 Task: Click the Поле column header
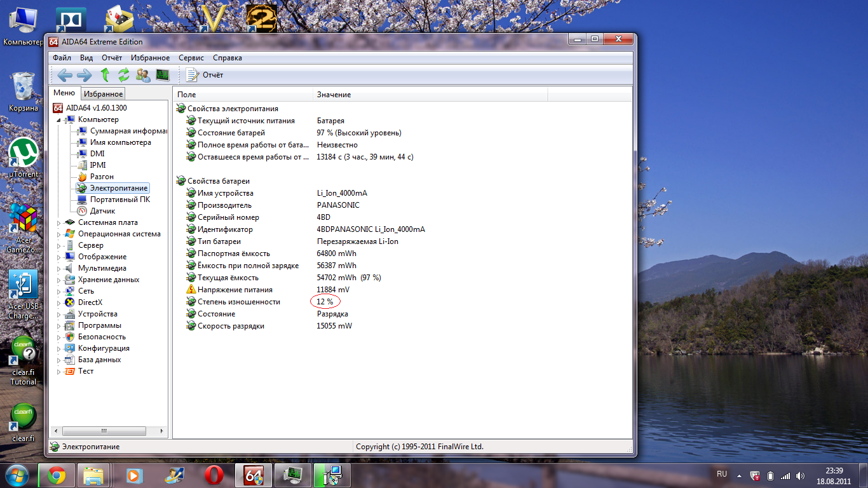[x=243, y=94]
